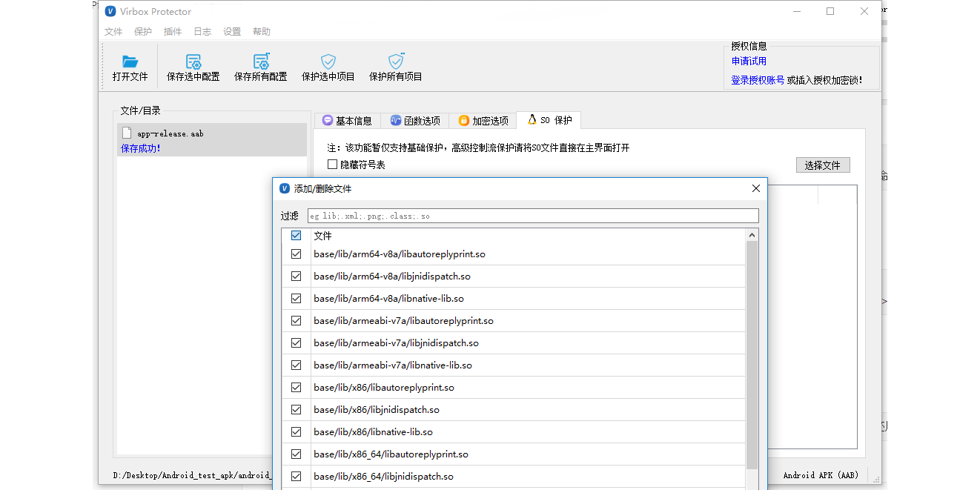The width and height of the screenshot is (980, 490).
Task: Click the document icon beside app-release.aab
Action: click(126, 133)
